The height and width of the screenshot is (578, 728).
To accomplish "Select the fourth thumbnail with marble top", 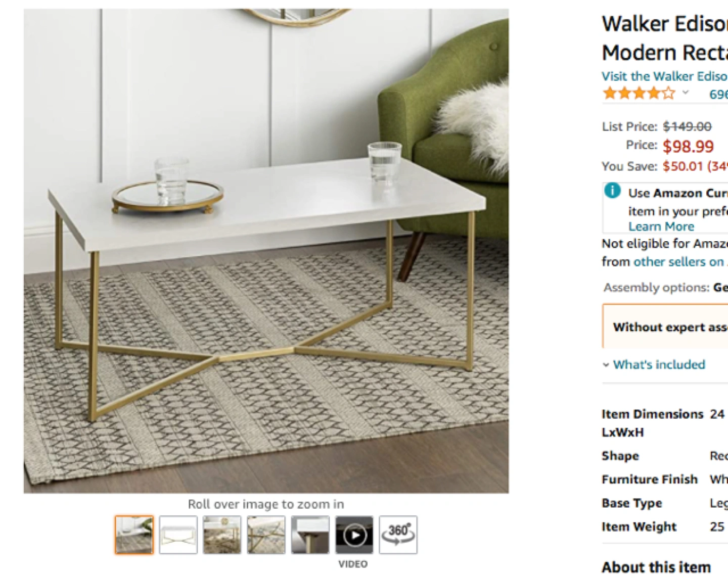I will pos(266,535).
